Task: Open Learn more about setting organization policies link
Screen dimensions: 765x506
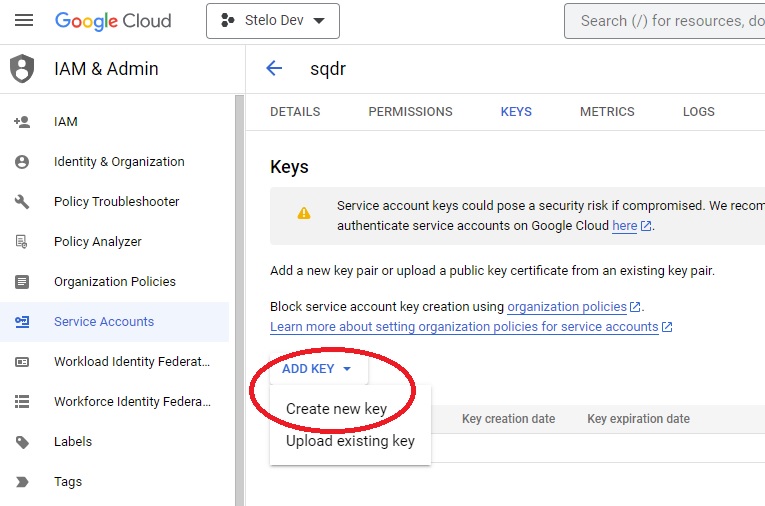Action: (x=464, y=327)
